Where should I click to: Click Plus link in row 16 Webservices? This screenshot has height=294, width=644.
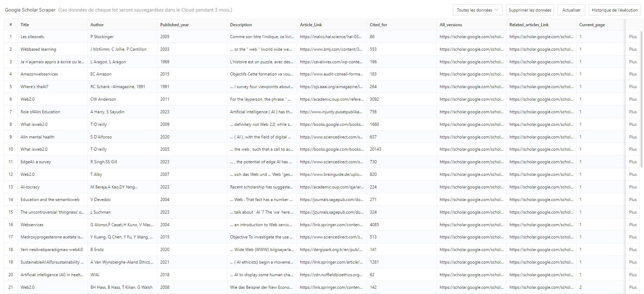[x=633, y=225]
